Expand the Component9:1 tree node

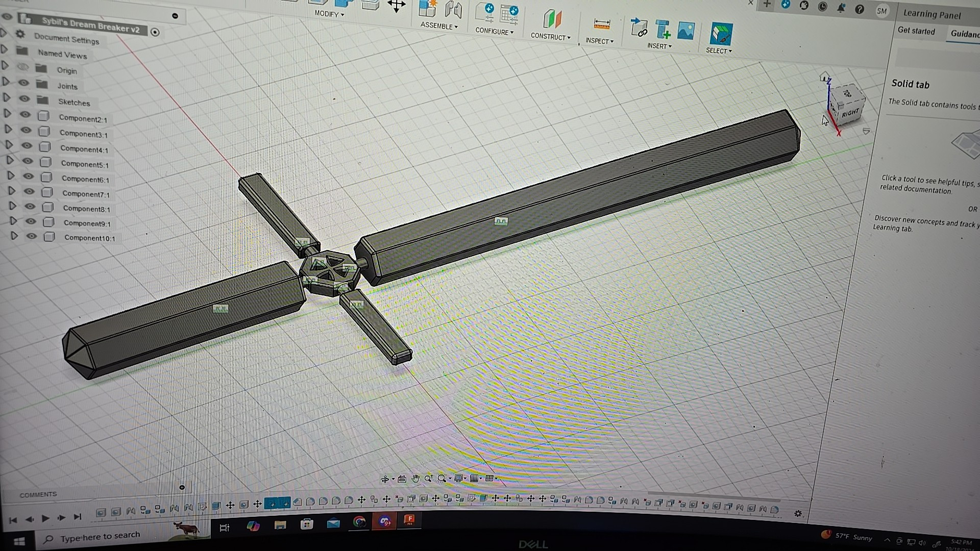(13, 220)
